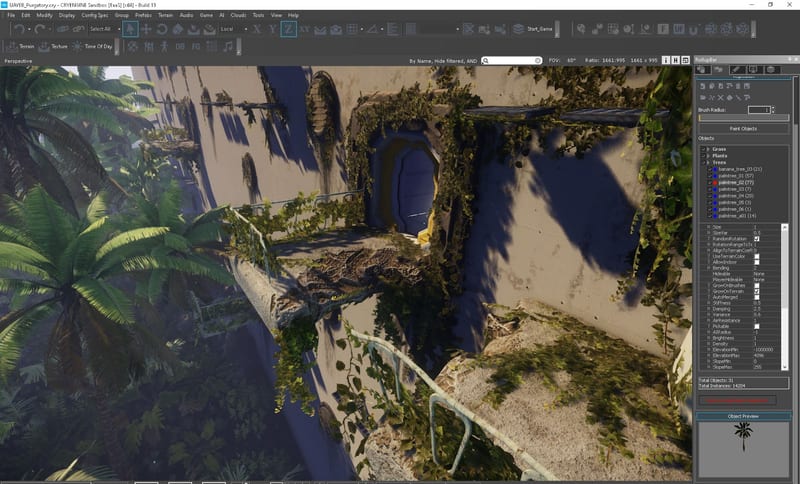
Task: Open the Local coordinate system dropdown
Action: [x=234, y=29]
